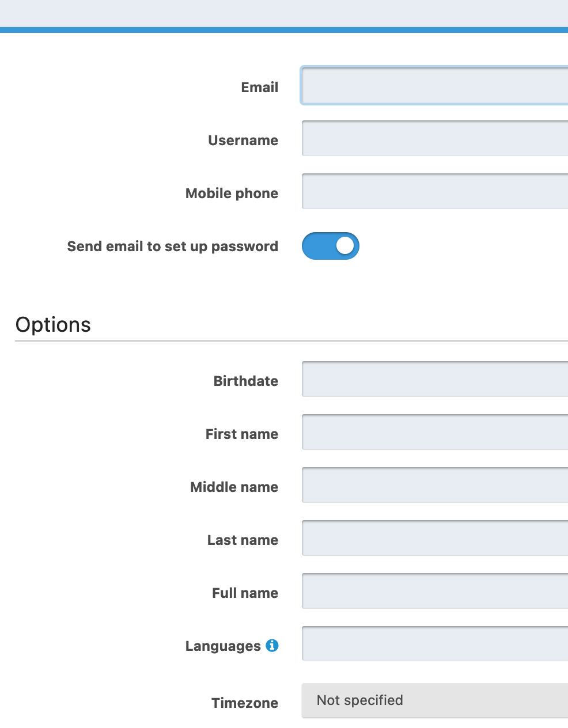Select the Middle name input field
Image resolution: width=568 pixels, height=728 pixels.
click(432, 485)
